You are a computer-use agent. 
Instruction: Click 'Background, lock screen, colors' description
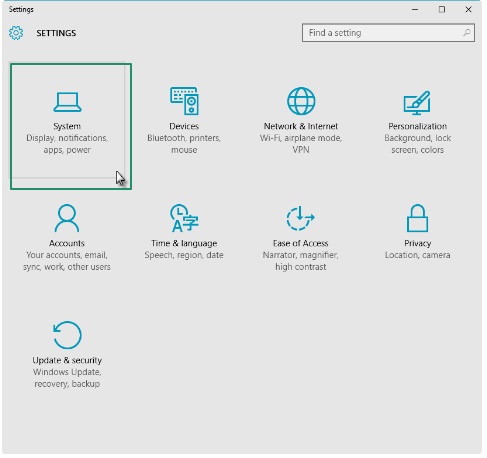(x=417, y=144)
